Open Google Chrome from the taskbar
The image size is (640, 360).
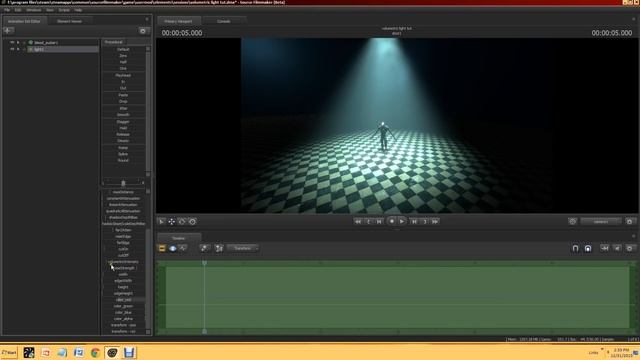coord(95,353)
